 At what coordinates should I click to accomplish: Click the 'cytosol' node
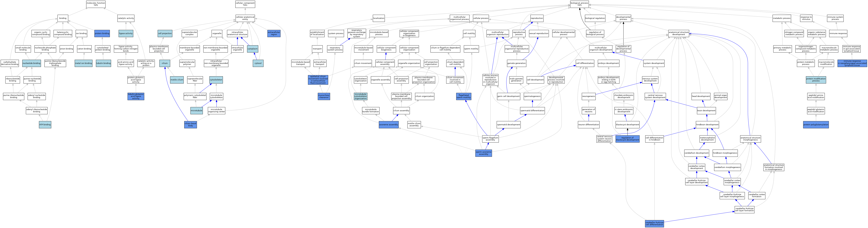tap(258, 63)
